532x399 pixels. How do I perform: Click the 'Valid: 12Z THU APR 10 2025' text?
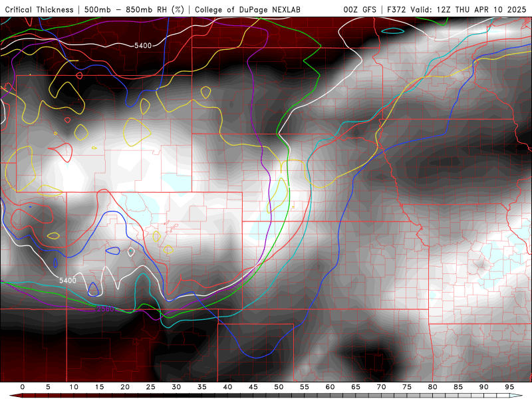(x=468, y=10)
